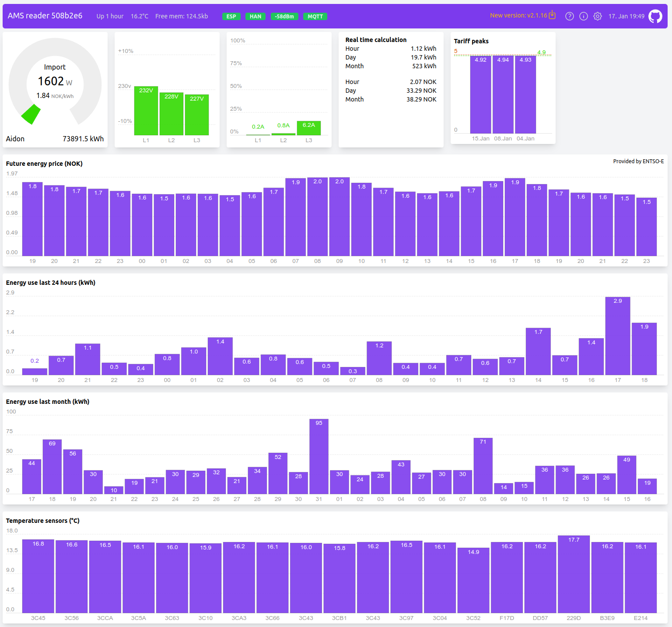Viewport: 672px width, 627px height.
Task: Open settings via the gear icon
Action: click(x=597, y=16)
